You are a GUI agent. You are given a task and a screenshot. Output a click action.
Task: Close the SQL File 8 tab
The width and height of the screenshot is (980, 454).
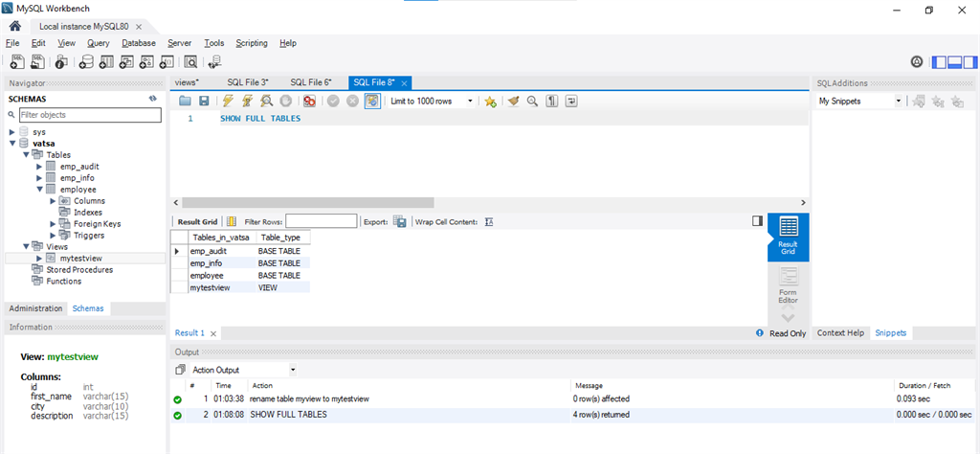click(x=405, y=82)
